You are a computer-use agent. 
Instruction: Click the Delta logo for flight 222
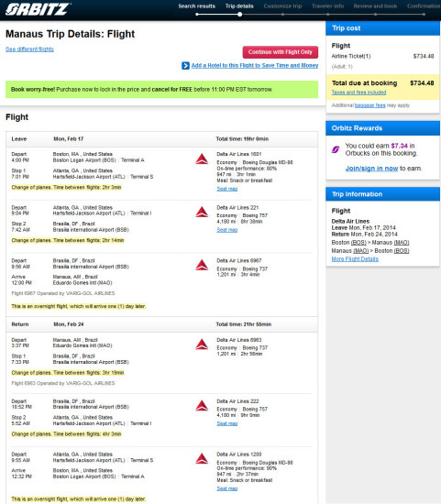click(x=202, y=406)
